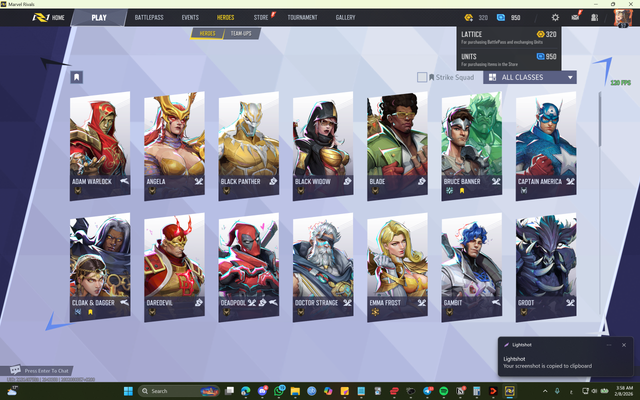The height and width of the screenshot is (400, 640).
Task: Open Spotify from the taskbar
Action: (443, 391)
